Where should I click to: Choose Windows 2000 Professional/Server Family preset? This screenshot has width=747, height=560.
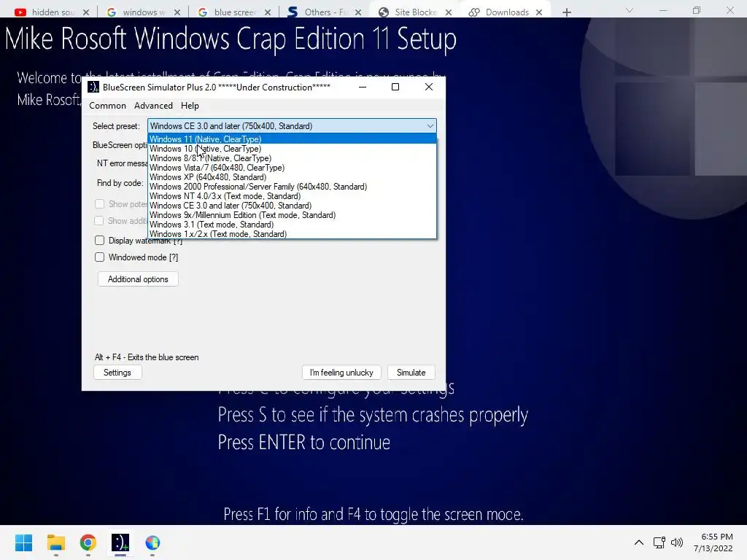292,187
